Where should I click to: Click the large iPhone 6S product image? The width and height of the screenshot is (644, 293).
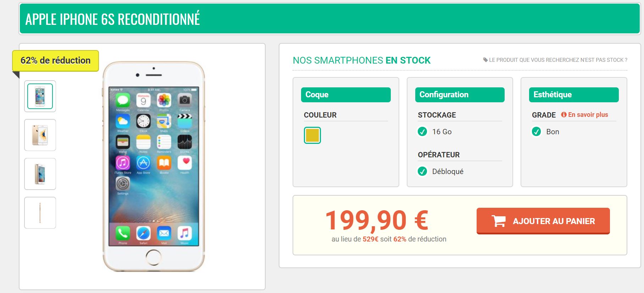pyautogui.click(x=154, y=166)
